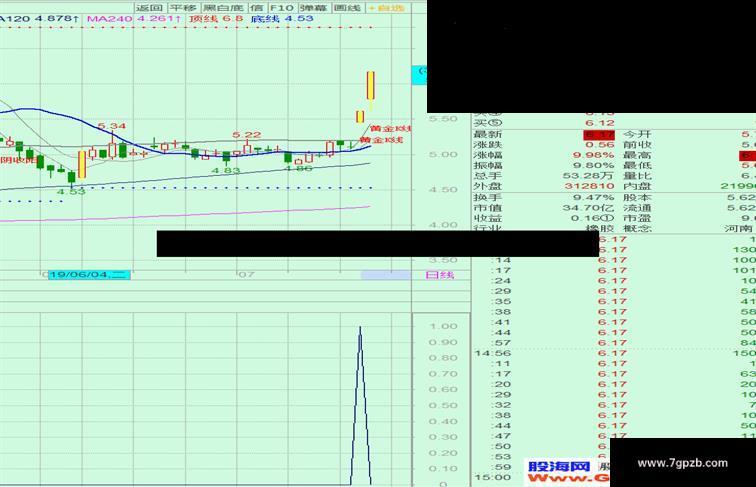Switch the period via 日线 label
Image resolution: width=756 pixels, height=487 pixels.
click(x=440, y=275)
